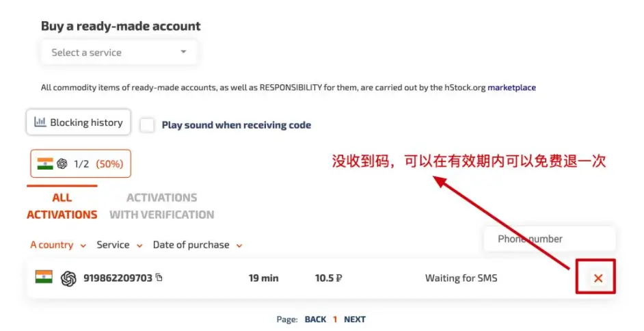
Task: Expand the Service filter chevron
Action: click(139, 246)
